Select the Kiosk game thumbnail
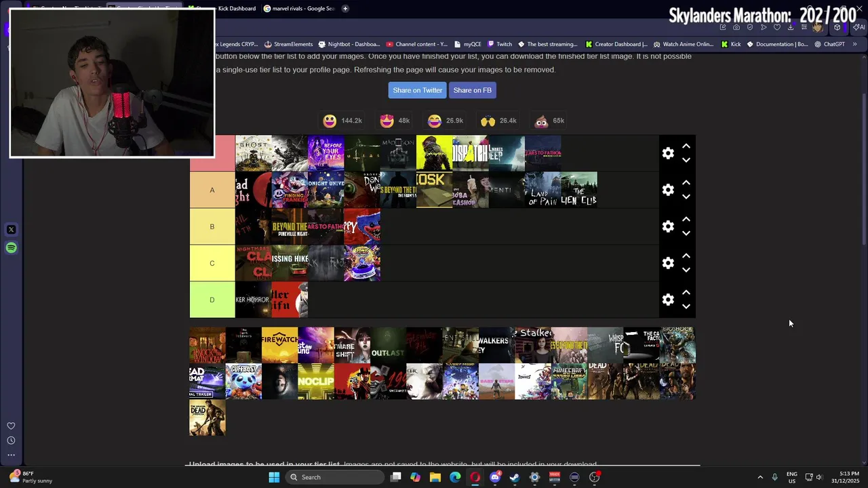 435,190
